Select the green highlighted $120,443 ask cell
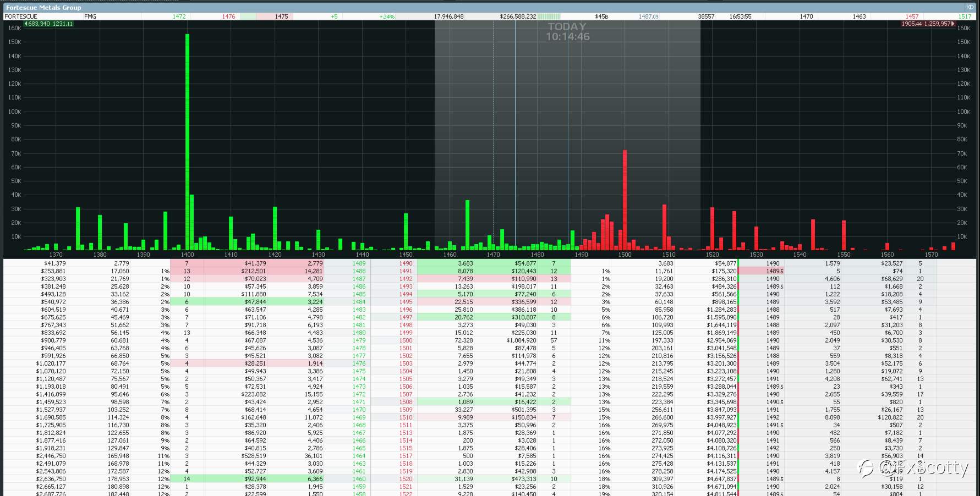Viewport: 980px width, 496px height. (524, 271)
